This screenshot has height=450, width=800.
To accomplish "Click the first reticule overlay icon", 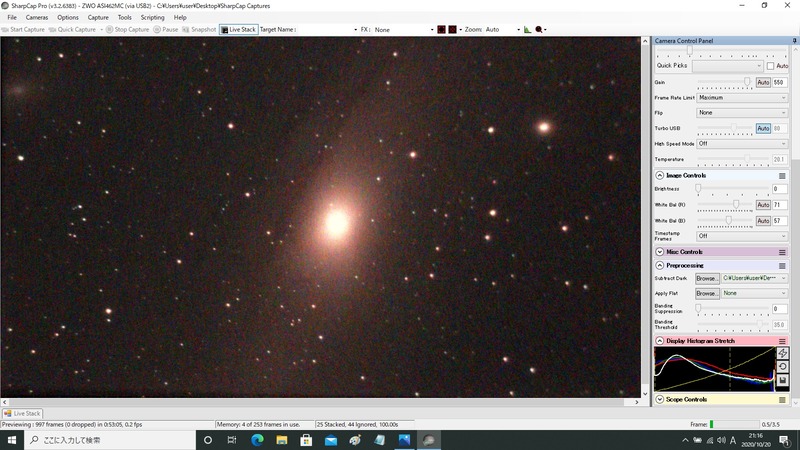I will point(441,30).
